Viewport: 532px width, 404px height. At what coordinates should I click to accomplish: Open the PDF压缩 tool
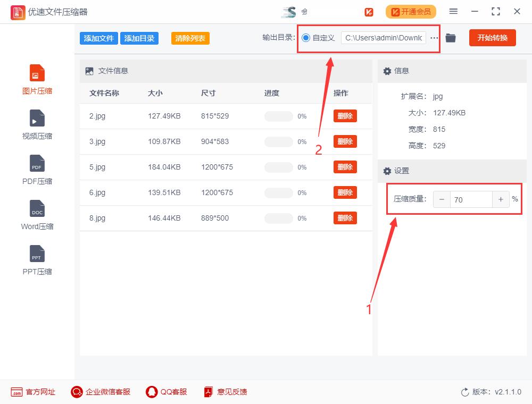pos(37,170)
